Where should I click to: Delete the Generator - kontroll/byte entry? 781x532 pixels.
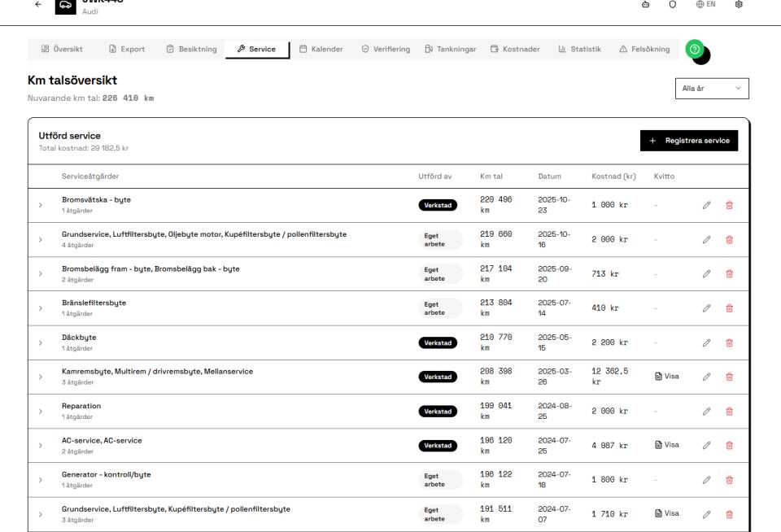729,480
